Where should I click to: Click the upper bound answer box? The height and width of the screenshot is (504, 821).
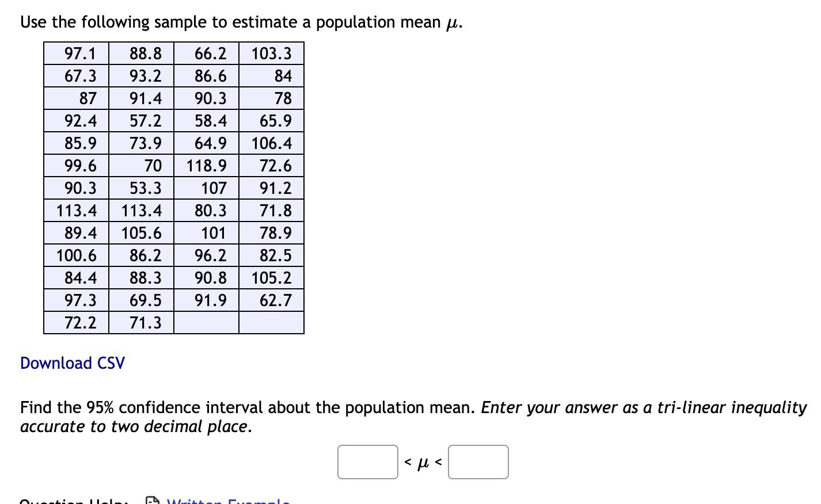[478, 461]
